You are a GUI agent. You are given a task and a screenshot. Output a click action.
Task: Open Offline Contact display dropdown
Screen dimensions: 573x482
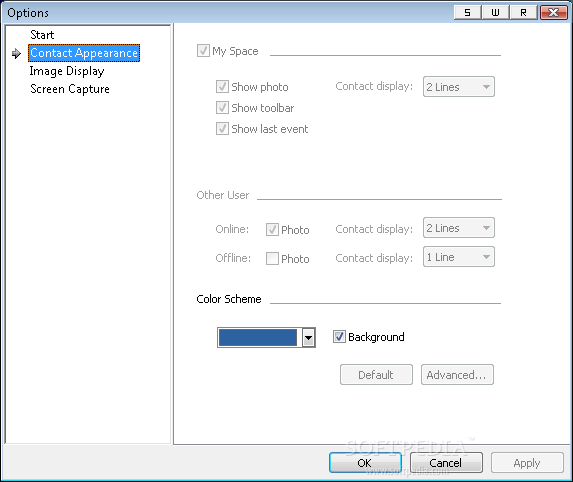coord(459,257)
